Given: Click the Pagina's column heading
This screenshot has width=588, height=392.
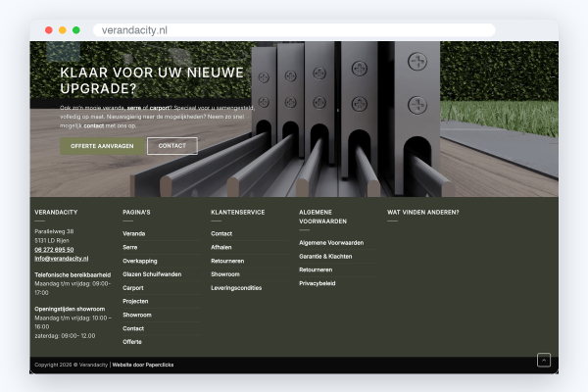Looking at the screenshot, I should click(136, 213).
